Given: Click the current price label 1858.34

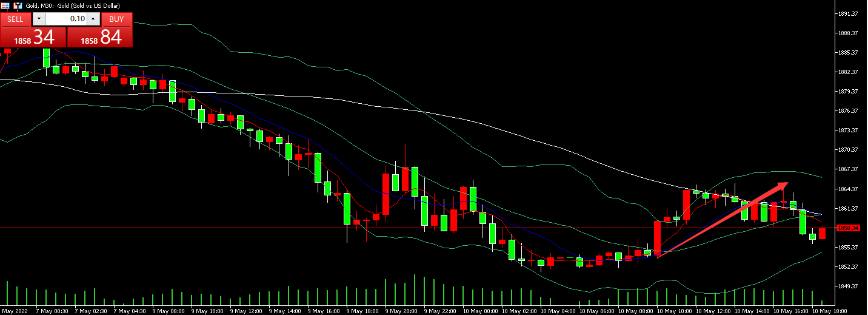Looking at the screenshot, I should click(x=848, y=228).
